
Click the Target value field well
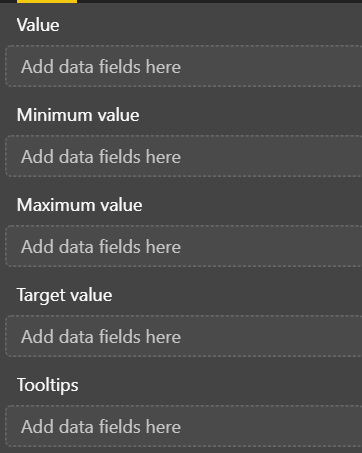tap(184, 336)
